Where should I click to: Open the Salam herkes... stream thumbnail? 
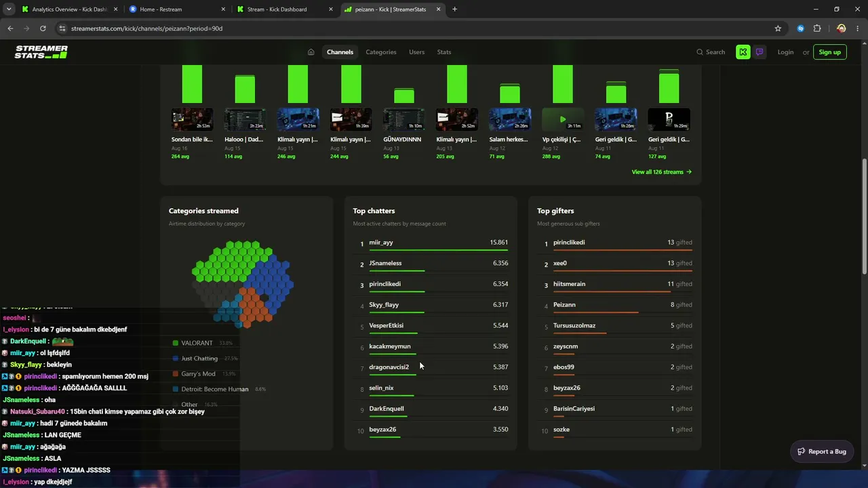(510, 119)
